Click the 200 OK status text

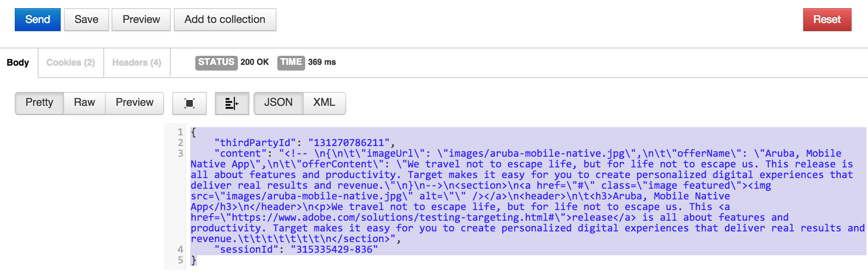pyautogui.click(x=254, y=62)
